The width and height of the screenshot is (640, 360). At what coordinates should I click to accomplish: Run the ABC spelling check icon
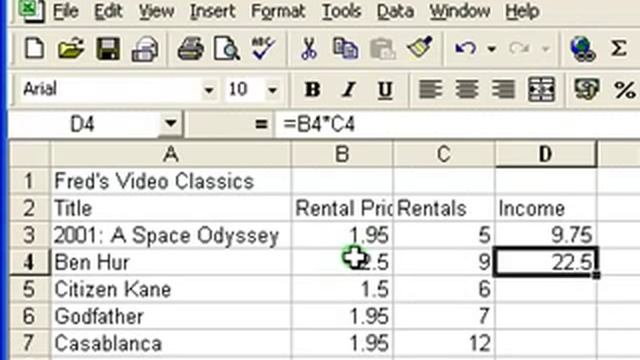[x=263, y=48]
